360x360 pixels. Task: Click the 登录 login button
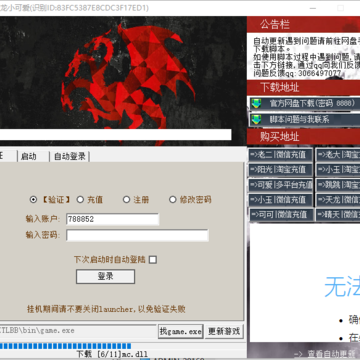coord(105,276)
